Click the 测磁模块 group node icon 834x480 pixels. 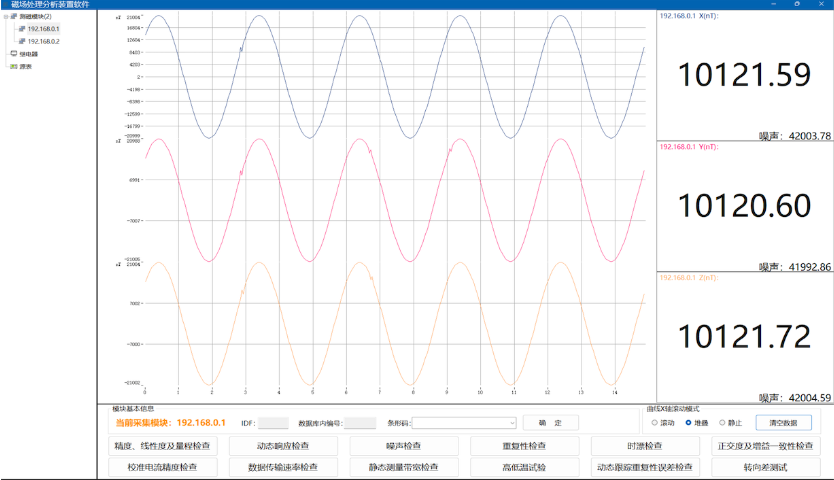point(14,17)
